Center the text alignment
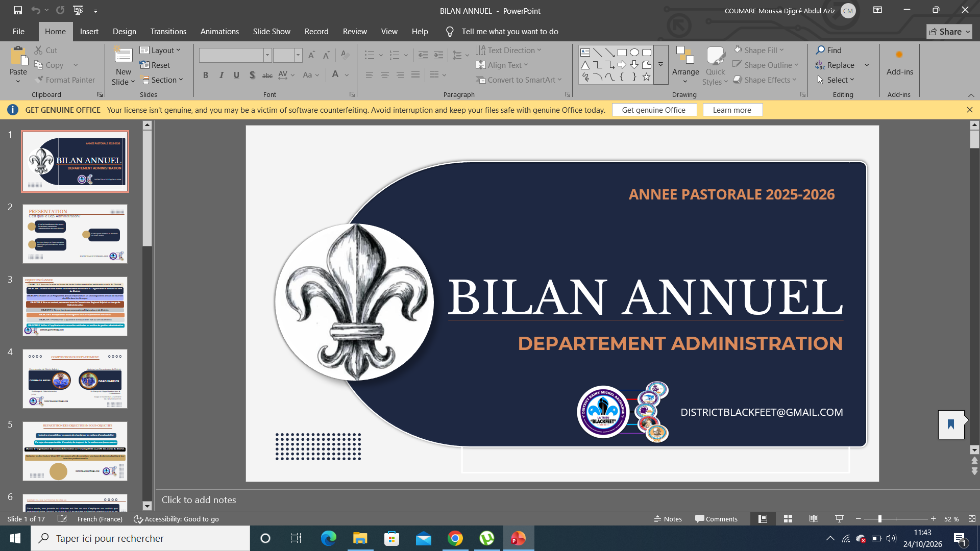This screenshot has height=551, width=980. [384, 75]
